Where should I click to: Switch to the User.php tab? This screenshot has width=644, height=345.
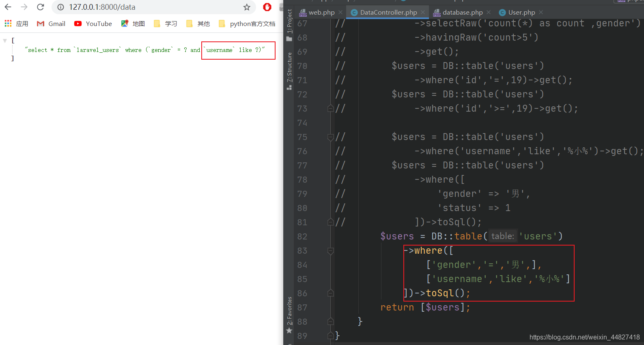(x=517, y=12)
